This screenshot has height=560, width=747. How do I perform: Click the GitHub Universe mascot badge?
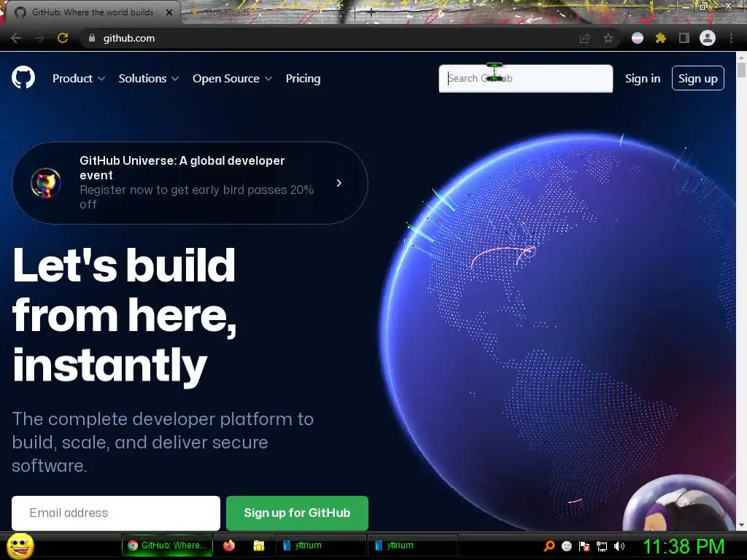[46, 182]
